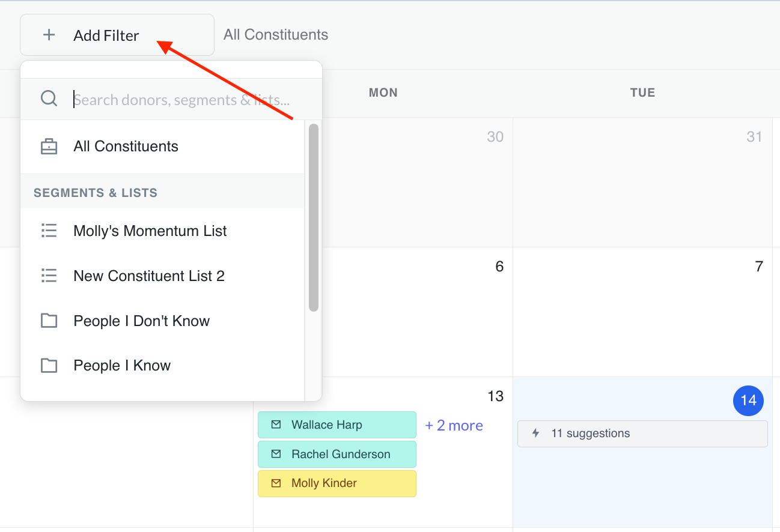
Task: Click the list icon for New Constituent List 2
Action: [49, 276]
